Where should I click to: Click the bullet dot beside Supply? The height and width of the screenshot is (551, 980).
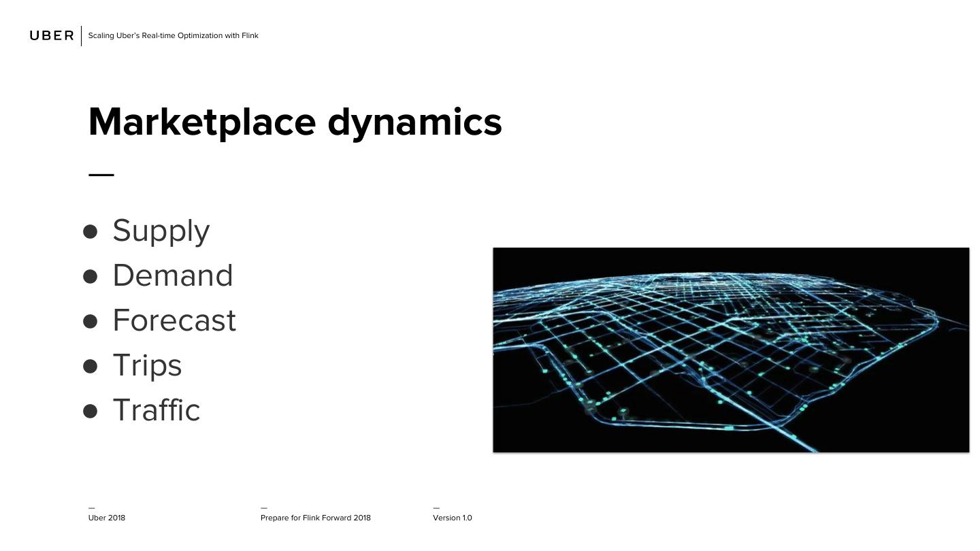pos(91,231)
